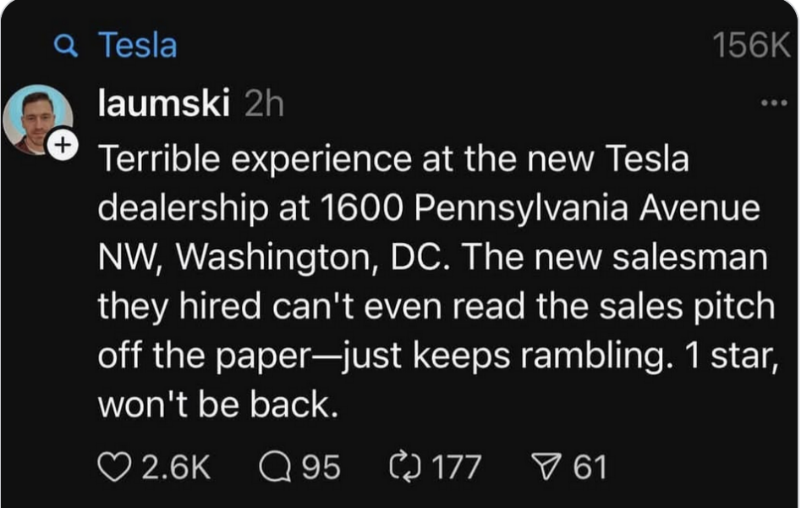Viewport: 812px width, 508px height.
Task: Repost using the repost arrows icon
Action: [x=407, y=463]
